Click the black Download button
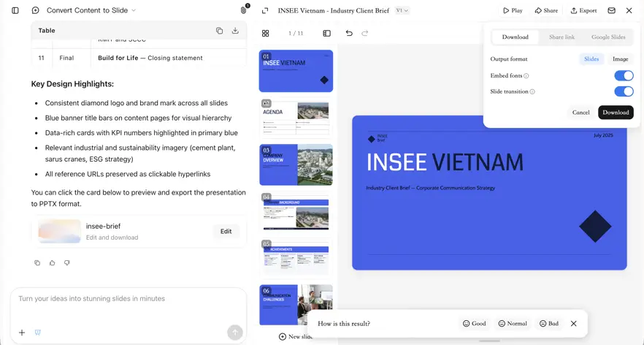 [x=616, y=113]
